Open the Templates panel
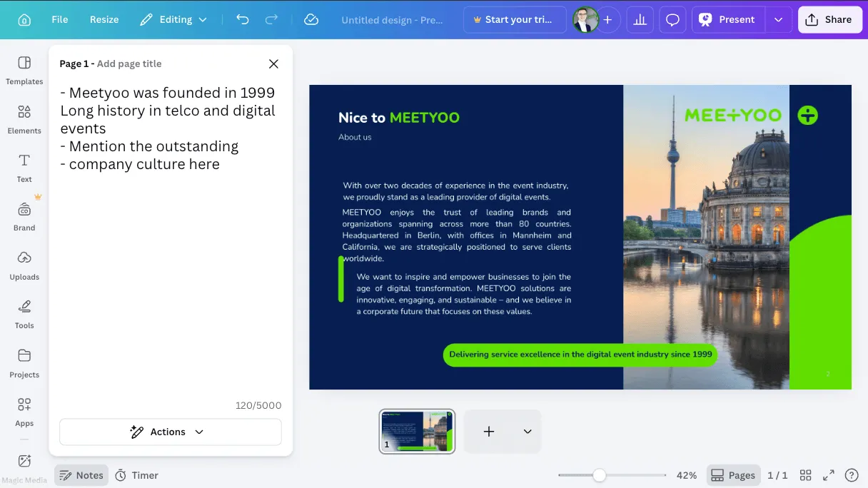 pyautogui.click(x=24, y=70)
